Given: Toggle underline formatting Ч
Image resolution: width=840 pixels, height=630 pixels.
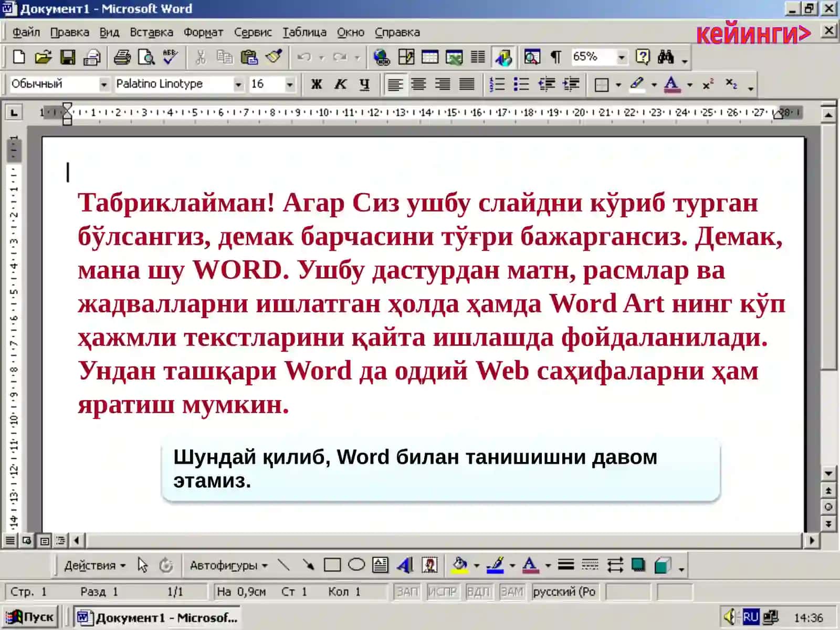Looking at the screenshot, I should click(x=365, y=84).
